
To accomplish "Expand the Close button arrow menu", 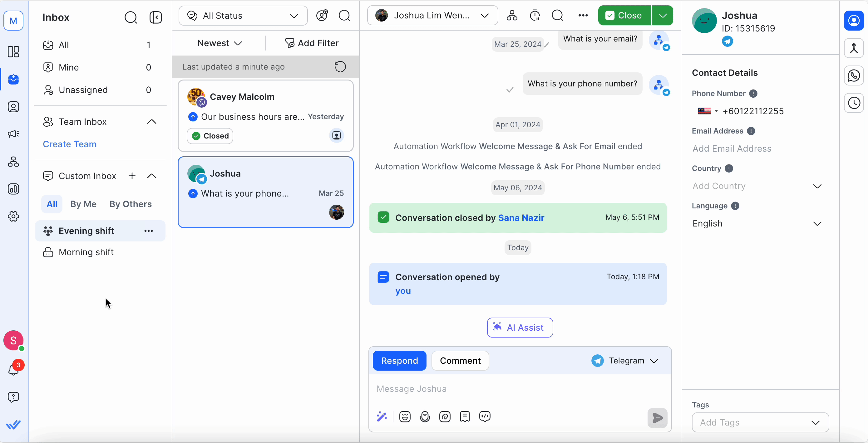I will pyautogui.click(x=663, y=16).
